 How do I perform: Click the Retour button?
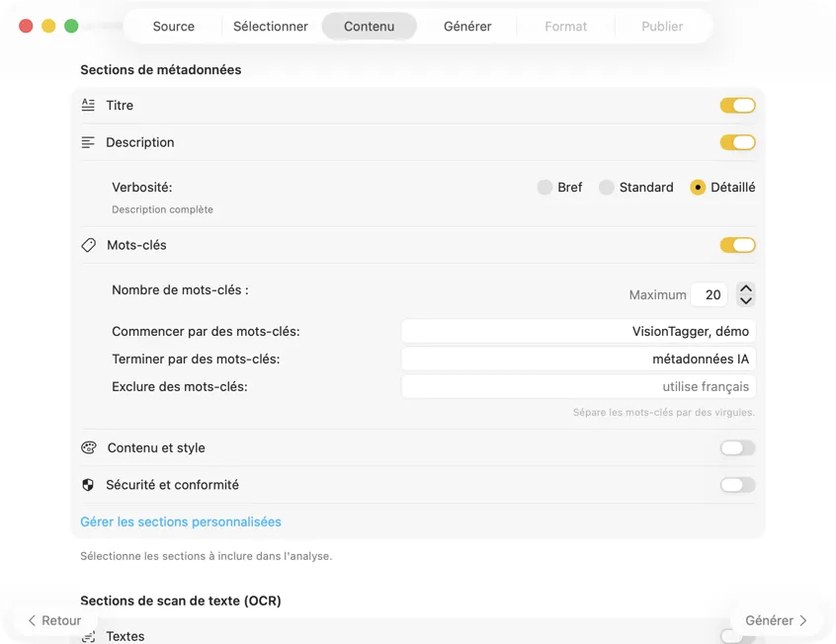tap(54, 620)
